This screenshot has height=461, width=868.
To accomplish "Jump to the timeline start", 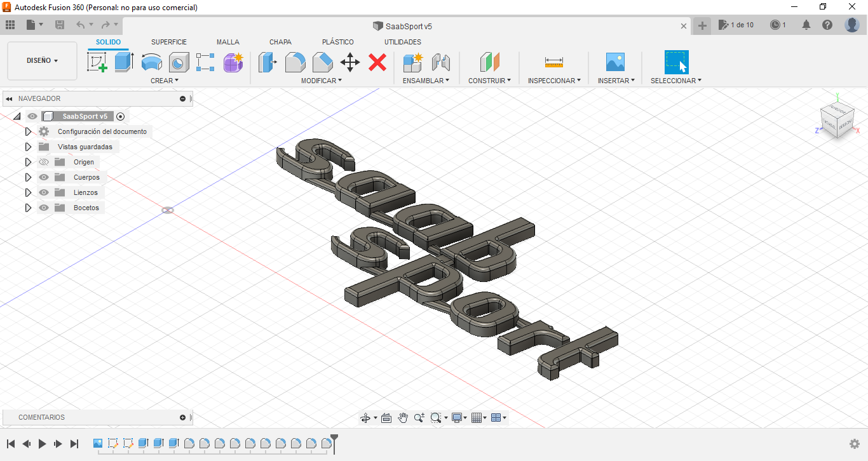I will coord(11,444).
